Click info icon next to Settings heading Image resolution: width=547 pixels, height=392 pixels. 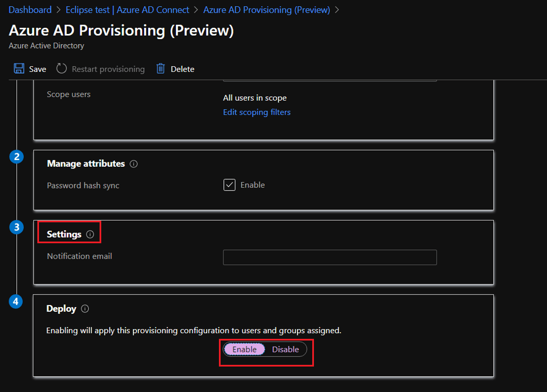[90, 234]
